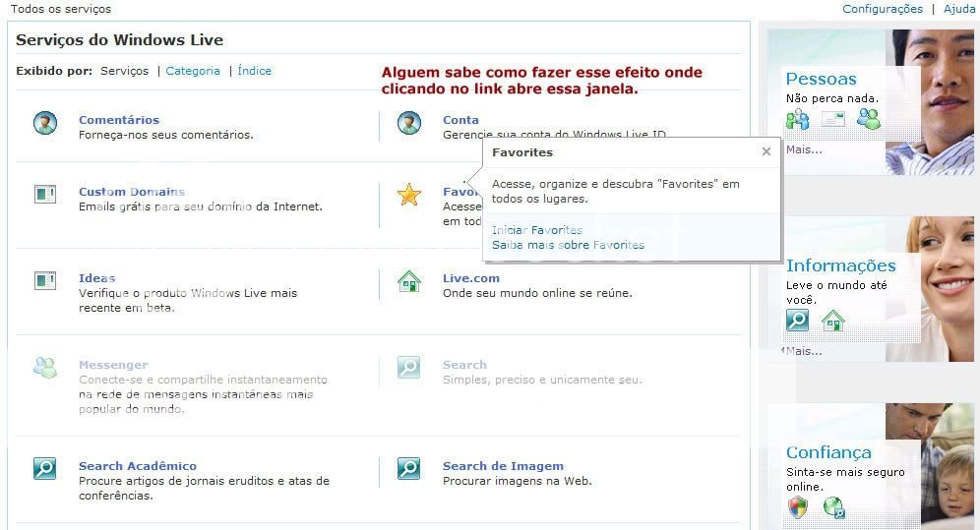Open the Conta service link
Image resolution: width=980 pixels, height=530 pixels.
click(x=460, y=120)
